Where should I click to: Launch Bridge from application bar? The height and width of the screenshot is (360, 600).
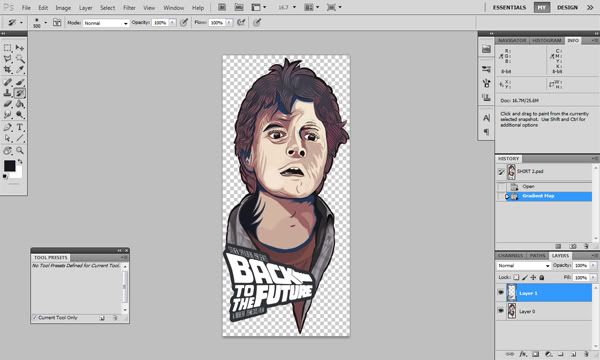[x=222, y=7]
